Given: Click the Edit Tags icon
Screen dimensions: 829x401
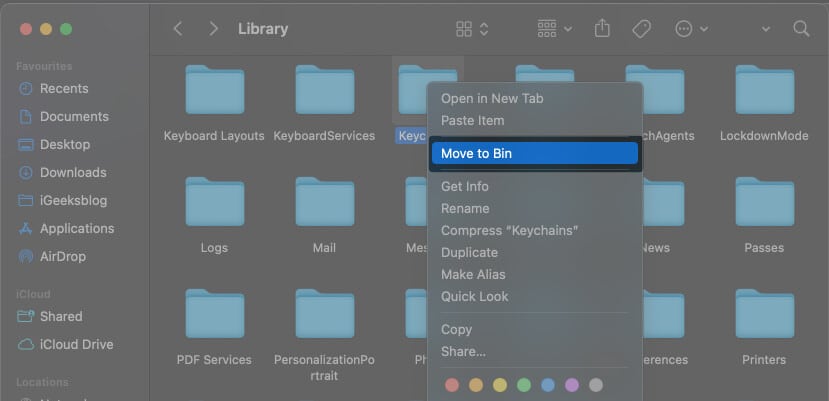Looking at the screenshot, I should [x=641, y=29].
